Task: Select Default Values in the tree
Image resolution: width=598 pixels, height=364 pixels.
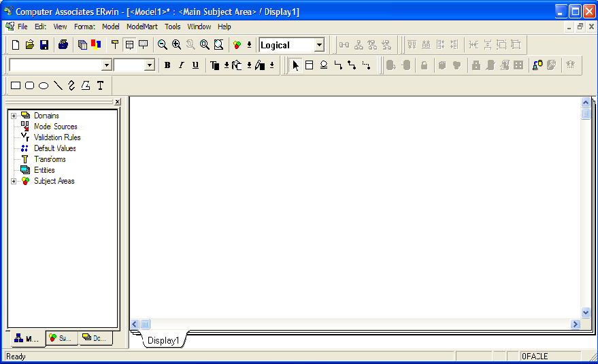Action: 55,148
